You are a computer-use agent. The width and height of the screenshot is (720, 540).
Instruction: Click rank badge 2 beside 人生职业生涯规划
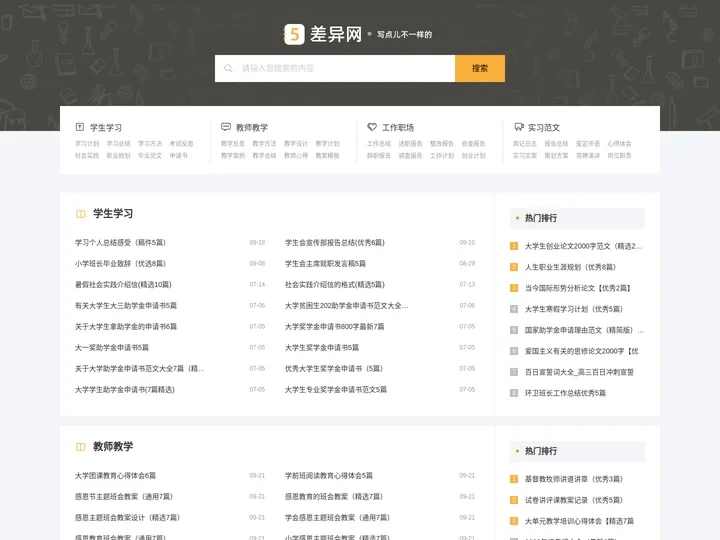pos(514,267)
